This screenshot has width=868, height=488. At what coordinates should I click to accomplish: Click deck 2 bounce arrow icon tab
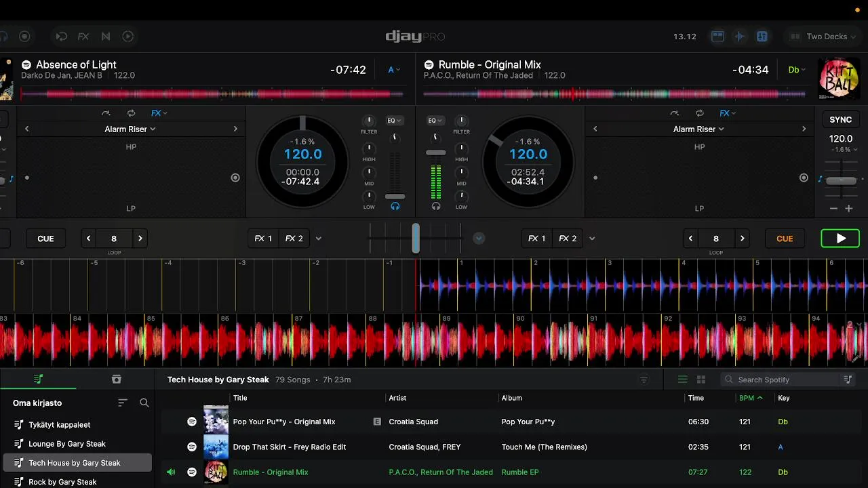[674, 113]
